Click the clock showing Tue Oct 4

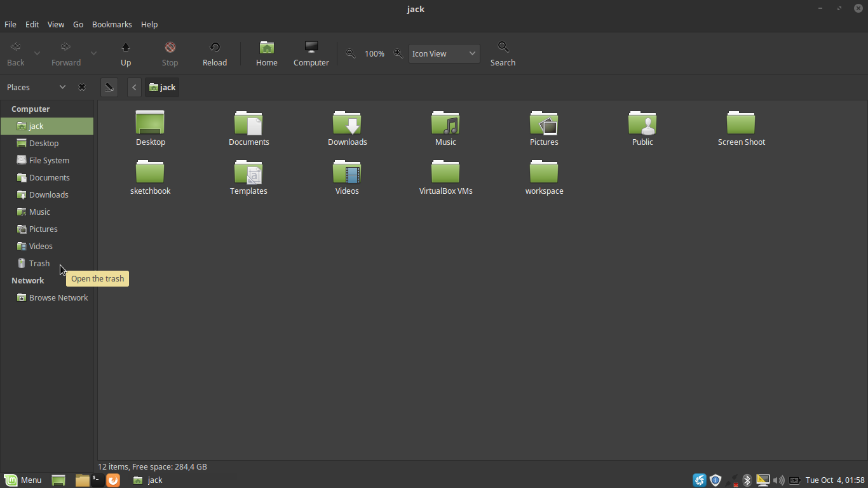point(835,480)
